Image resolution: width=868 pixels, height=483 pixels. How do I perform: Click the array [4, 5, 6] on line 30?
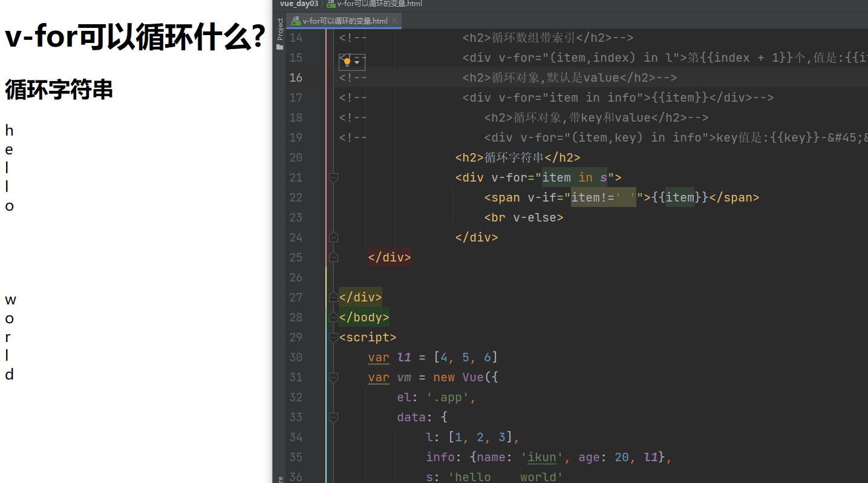click(x=466, y=357)
